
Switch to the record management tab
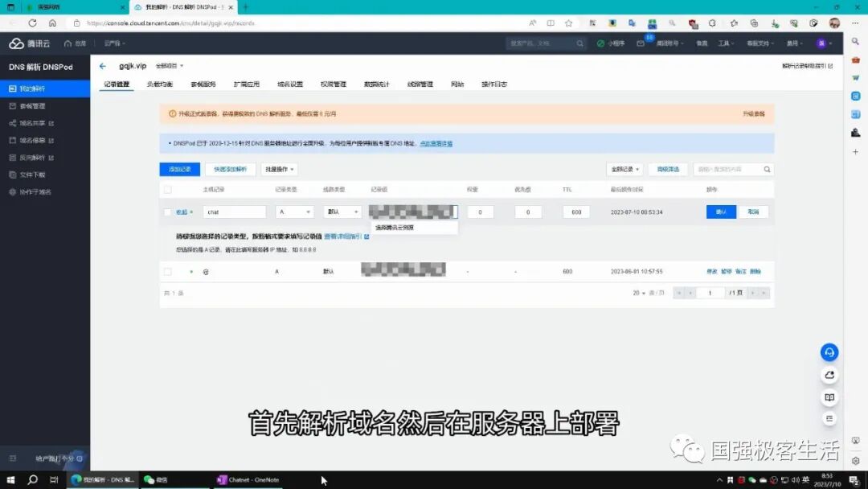(x=117, y=84)
